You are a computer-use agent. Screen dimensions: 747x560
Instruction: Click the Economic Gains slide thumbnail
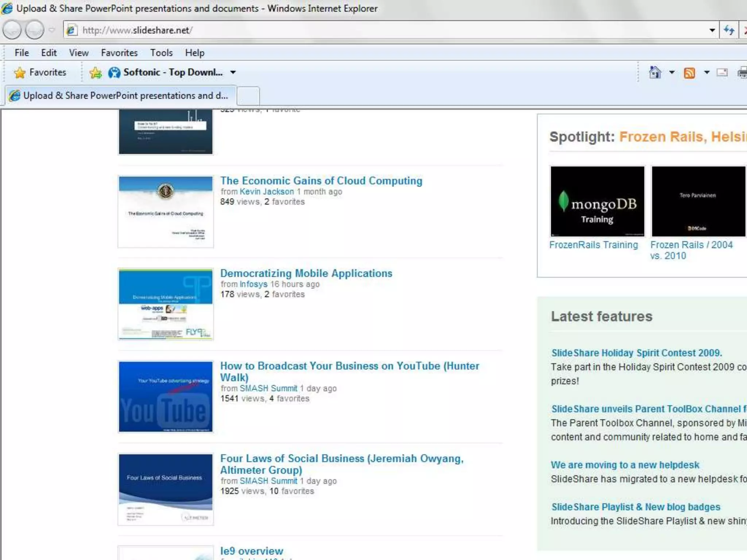166,212
